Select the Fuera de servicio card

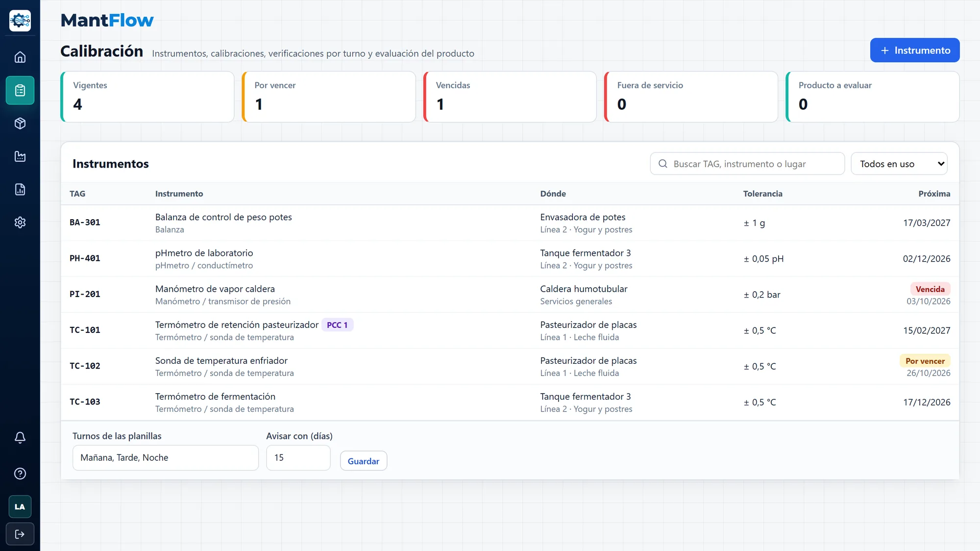coord(691,97)
